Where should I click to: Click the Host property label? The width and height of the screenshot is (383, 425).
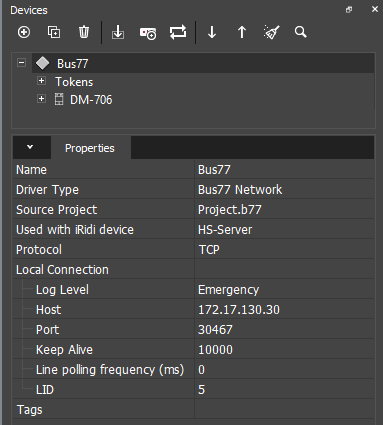(x=49, y=310)
